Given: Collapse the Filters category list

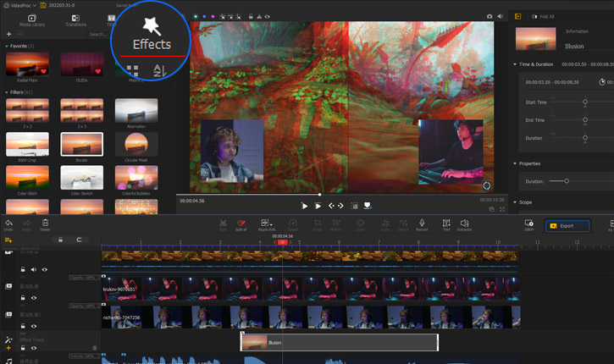Looking at the screenshot, I should click(x=7, y=92).
